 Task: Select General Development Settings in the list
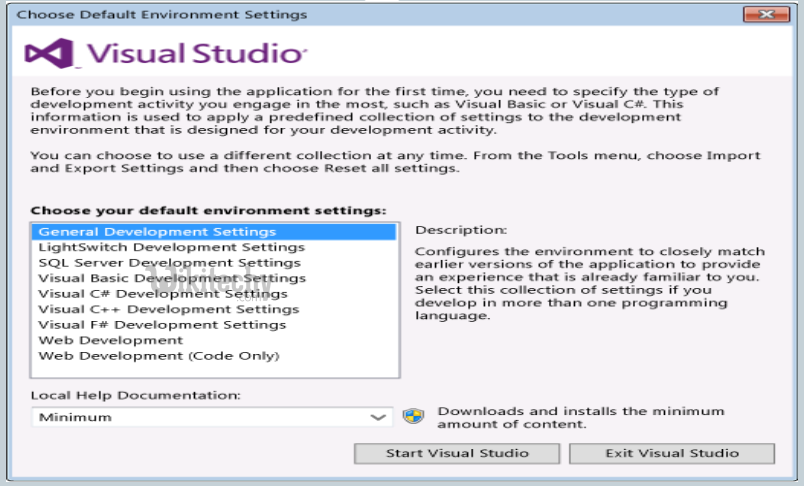(x=214, y=232)
